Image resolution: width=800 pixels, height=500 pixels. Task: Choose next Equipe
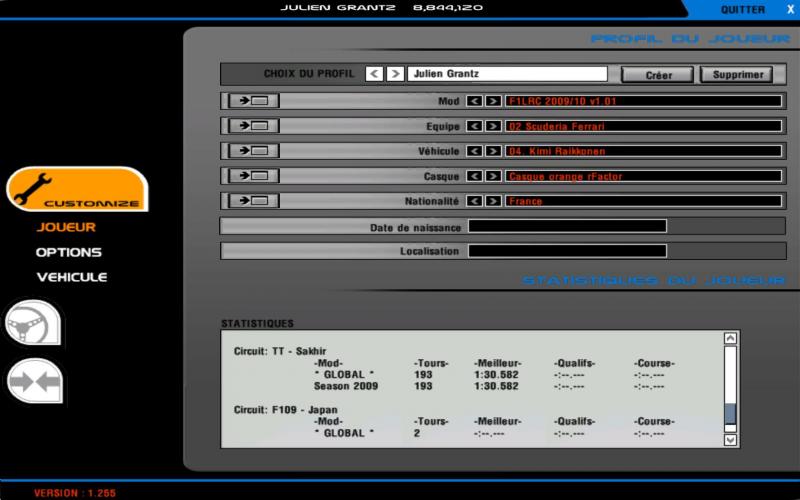[x=493, y=126]
